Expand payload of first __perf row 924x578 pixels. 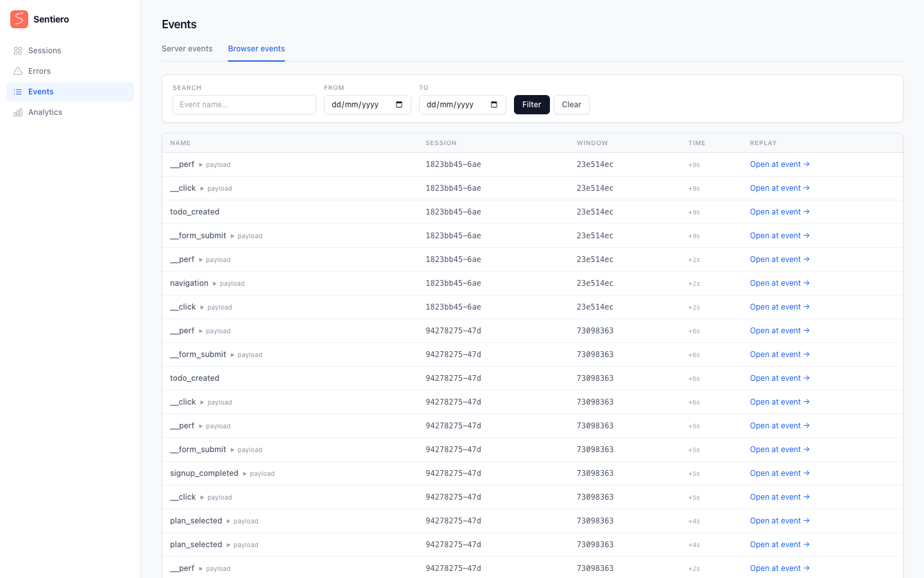pyautogui.click(x=214, y=165)
